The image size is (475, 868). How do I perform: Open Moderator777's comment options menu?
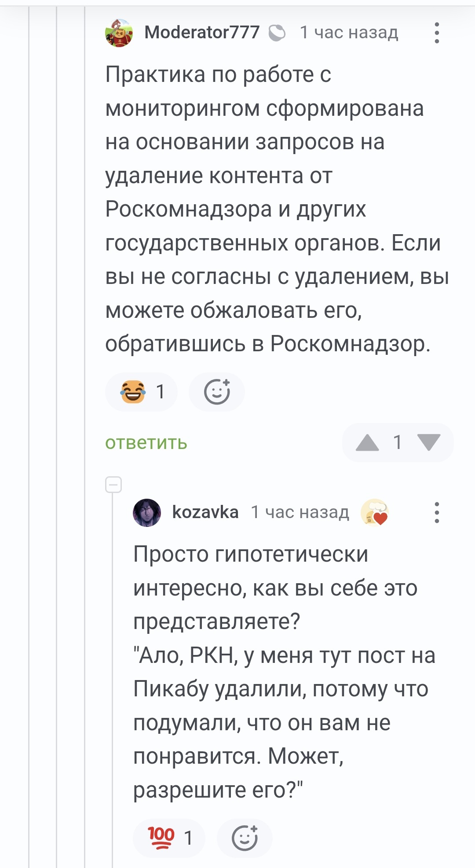pos(436,33)
